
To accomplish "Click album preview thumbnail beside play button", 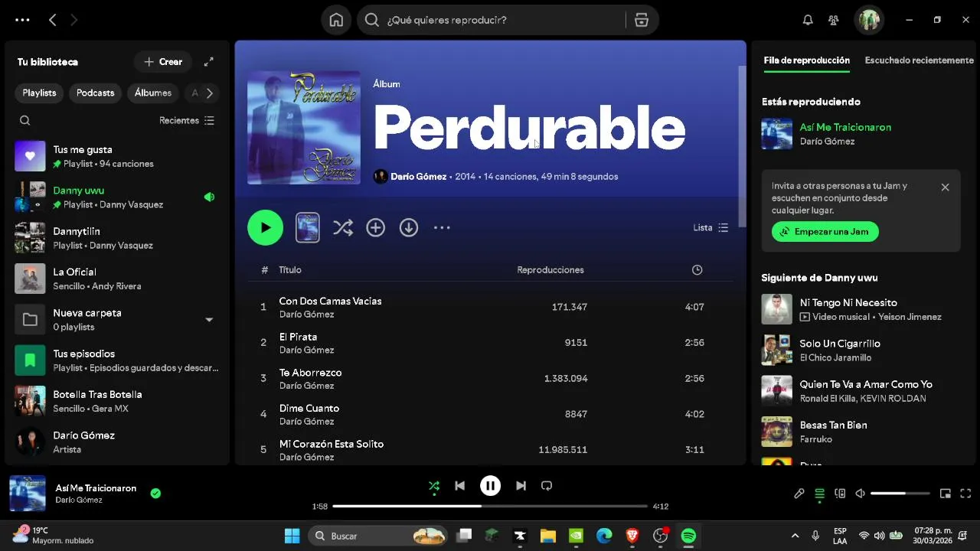I will (308, 227).
